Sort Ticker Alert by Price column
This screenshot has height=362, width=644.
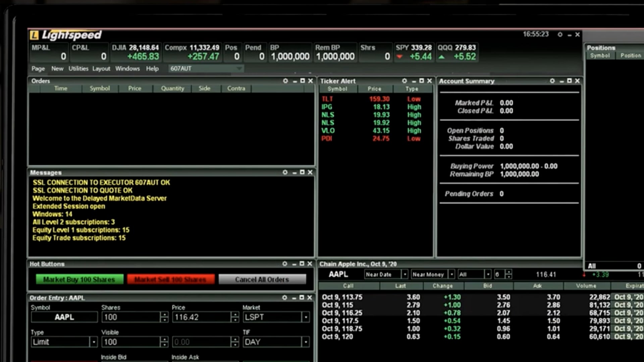point(374,89)
